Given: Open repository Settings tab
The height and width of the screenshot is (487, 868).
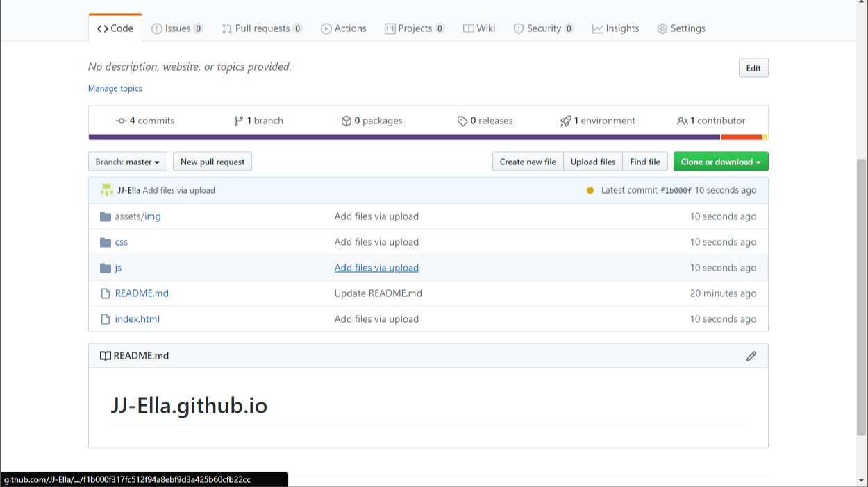Looking at the screenshot, I should point(681,28).
